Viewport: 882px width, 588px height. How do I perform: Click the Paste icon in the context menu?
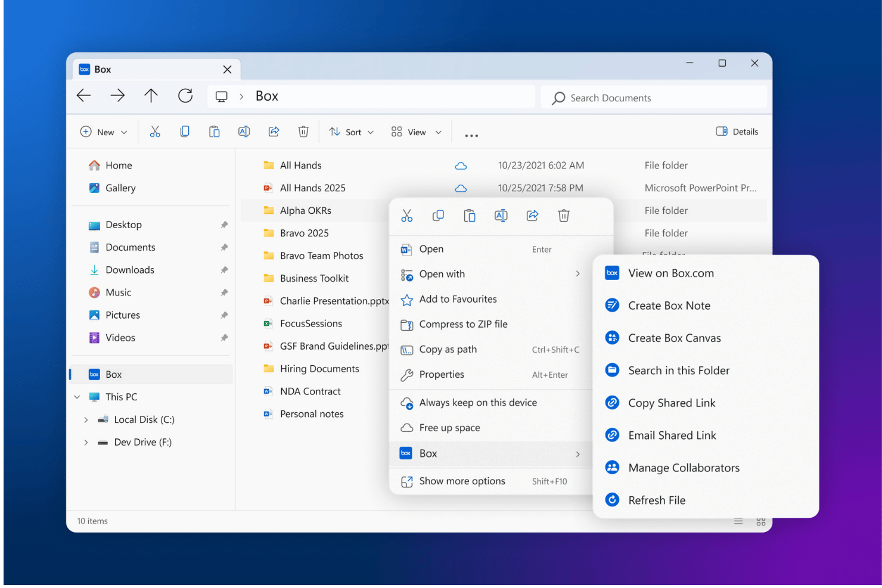pyautogui.click(x=470, y=216)
